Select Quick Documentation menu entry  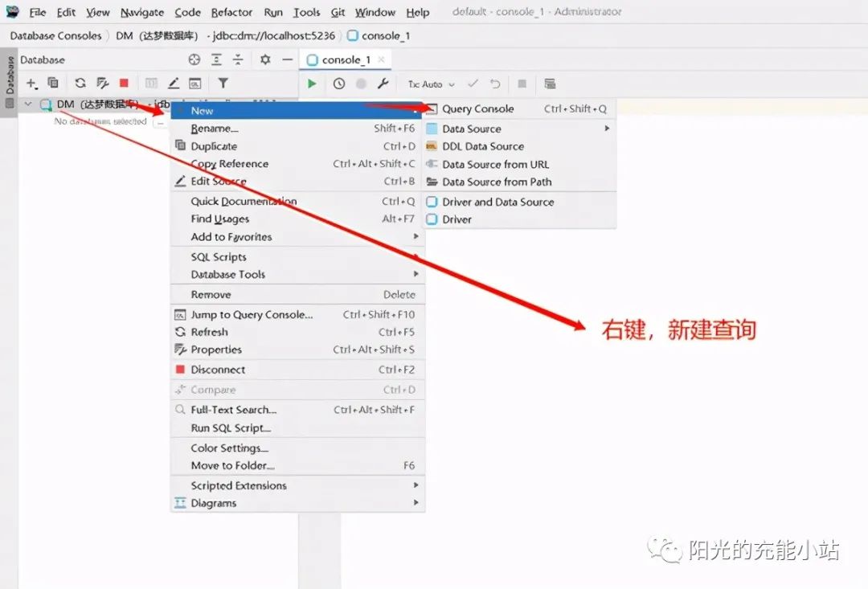[x=298, y=202]
